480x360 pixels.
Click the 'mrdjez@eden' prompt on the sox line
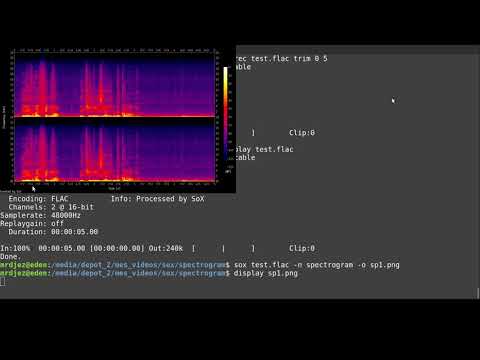[x=24, y=265]
